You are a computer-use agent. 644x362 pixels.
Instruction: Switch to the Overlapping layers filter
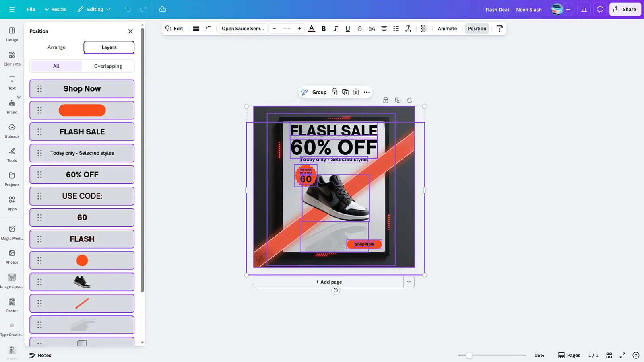(x=108, y=66)
